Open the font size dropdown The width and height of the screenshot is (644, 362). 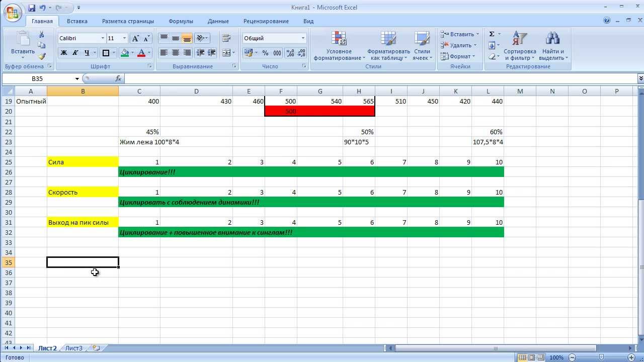[124, 38]
